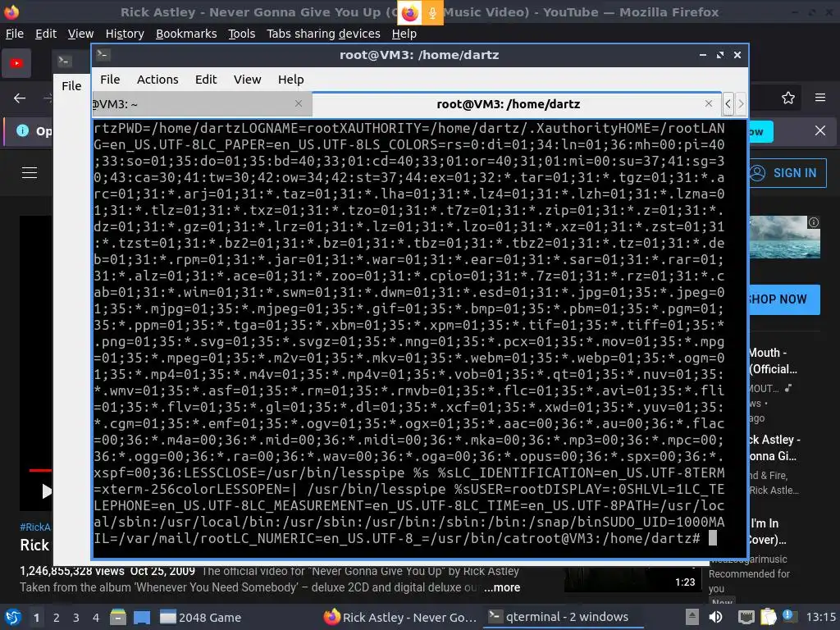Image resolution: width=840 pixels, height=630 pixels.
Task: Open the qterminal window icon in title bar
Action: click(x=103, y=54)
